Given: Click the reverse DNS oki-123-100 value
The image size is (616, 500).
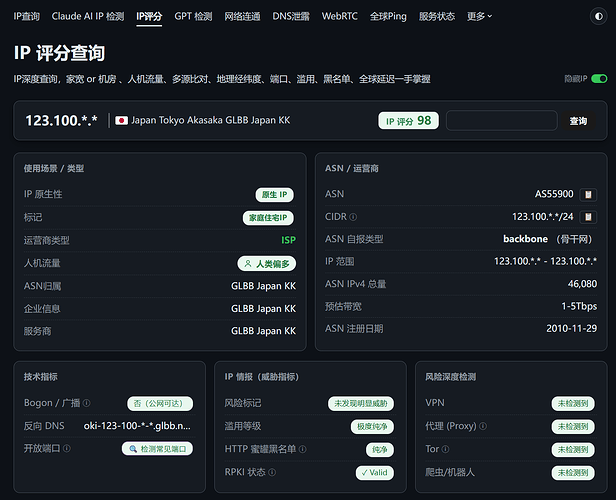Looking at the screenshot, I should point(137,426).
